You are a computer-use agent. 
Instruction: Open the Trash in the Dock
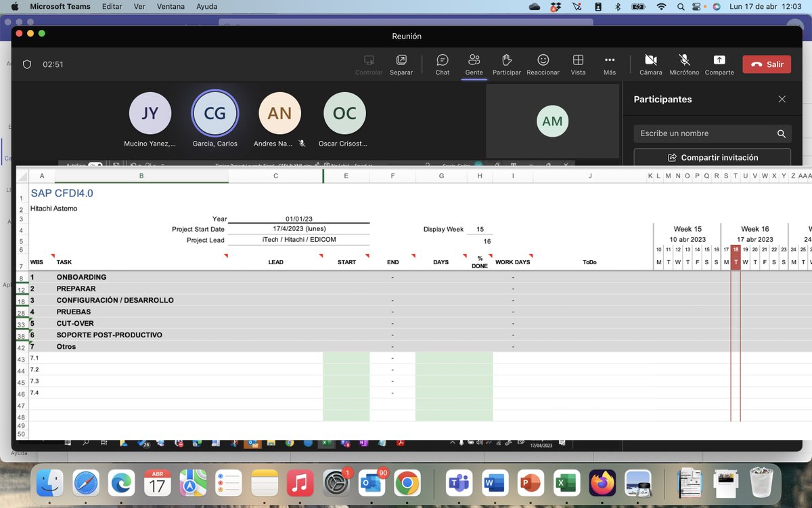pos(762,484)
